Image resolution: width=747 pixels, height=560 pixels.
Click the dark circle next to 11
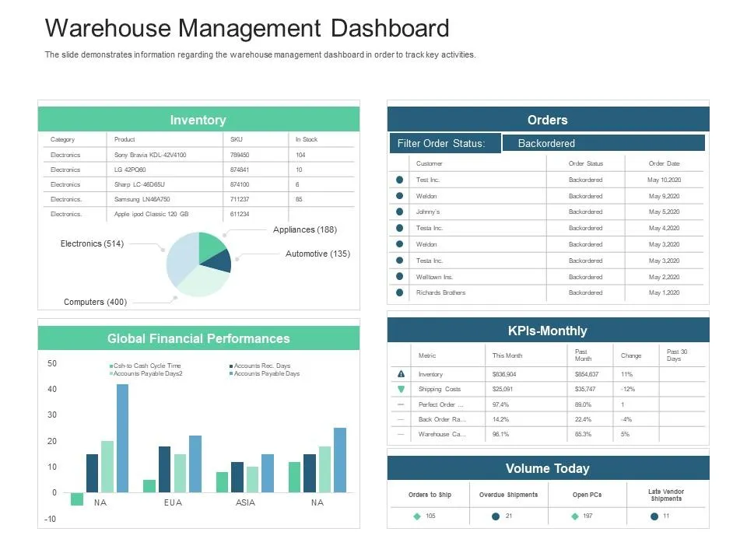click(x=654, y=516)
